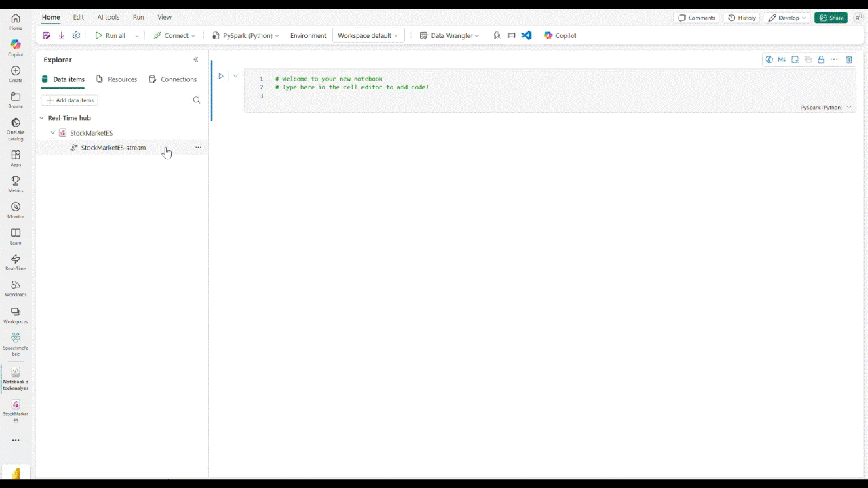868x488 pixels.
Task: Switch to the Resources tab
Action: [x=122, y=79]
